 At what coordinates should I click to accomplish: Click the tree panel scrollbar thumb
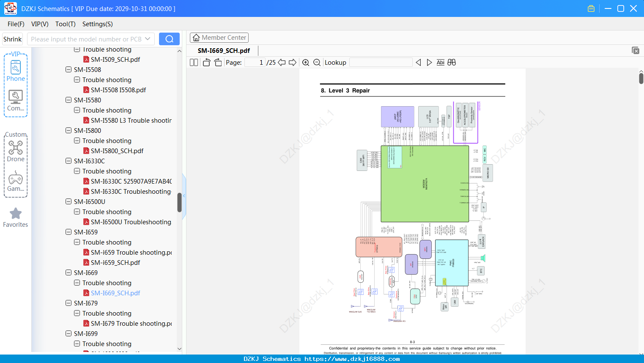(x=179, y=203)
